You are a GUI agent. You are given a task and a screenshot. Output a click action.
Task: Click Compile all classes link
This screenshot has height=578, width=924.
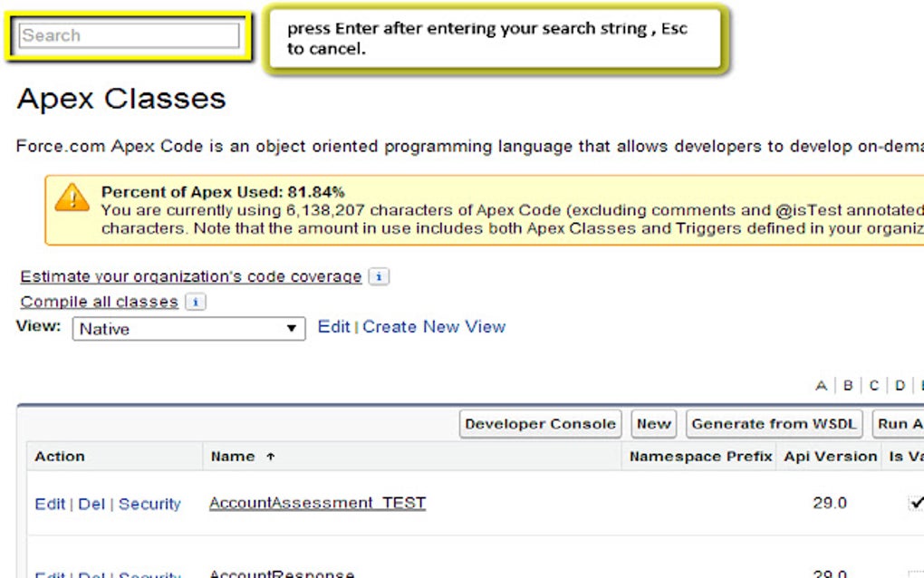point(99,302)
